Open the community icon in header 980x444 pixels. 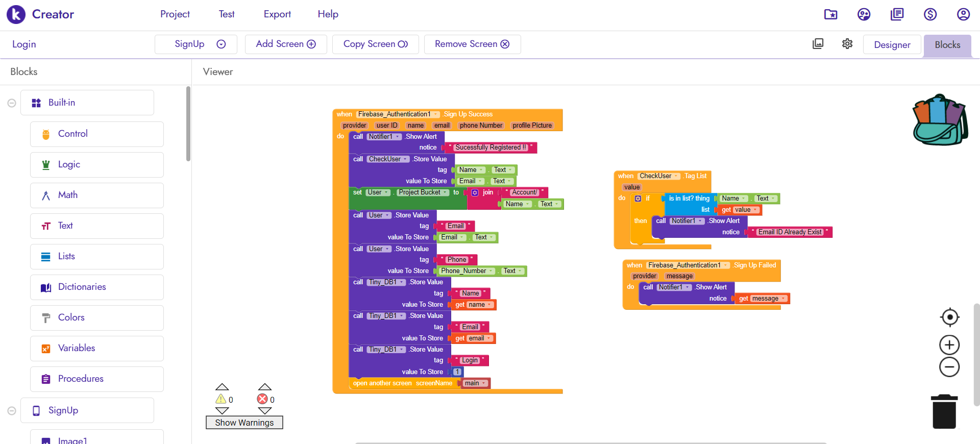coord(864,14)
